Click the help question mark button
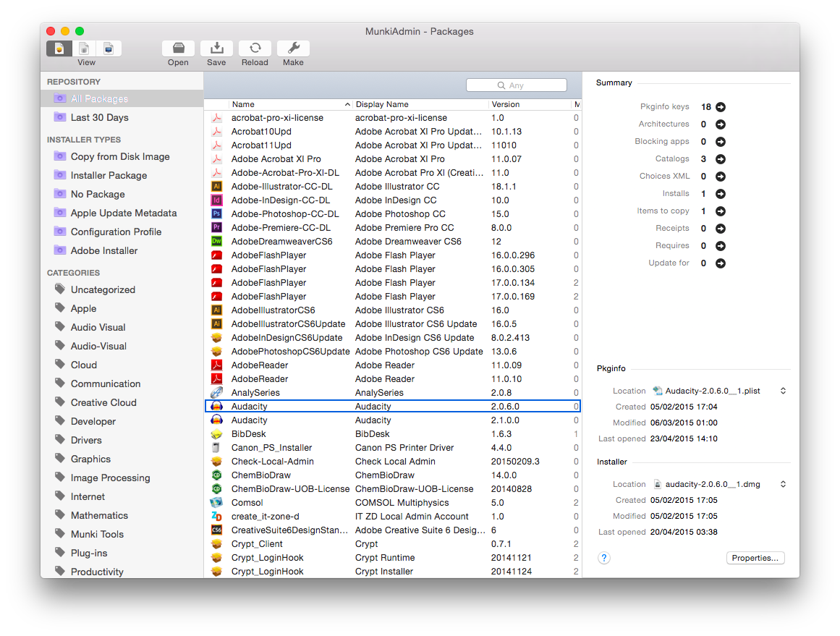This screenshot has height=636, width=840. [603, 558]
